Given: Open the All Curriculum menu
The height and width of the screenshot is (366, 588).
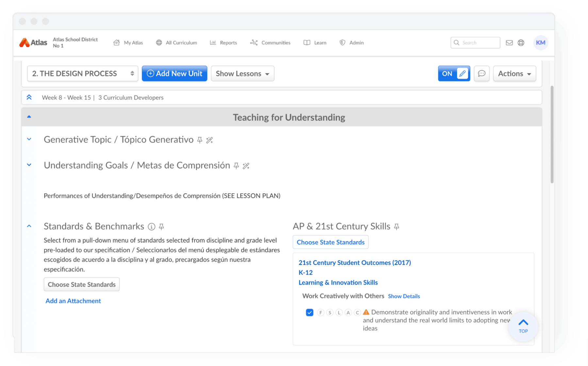Looking at the screenshot, I should pos(177,43).
